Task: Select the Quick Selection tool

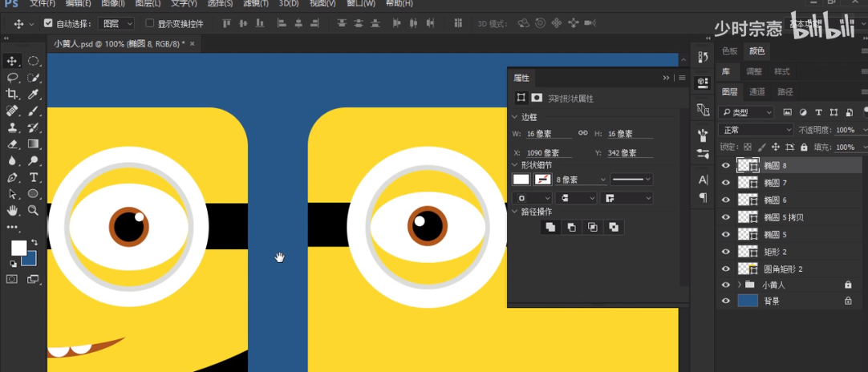Action: (33, 78)
